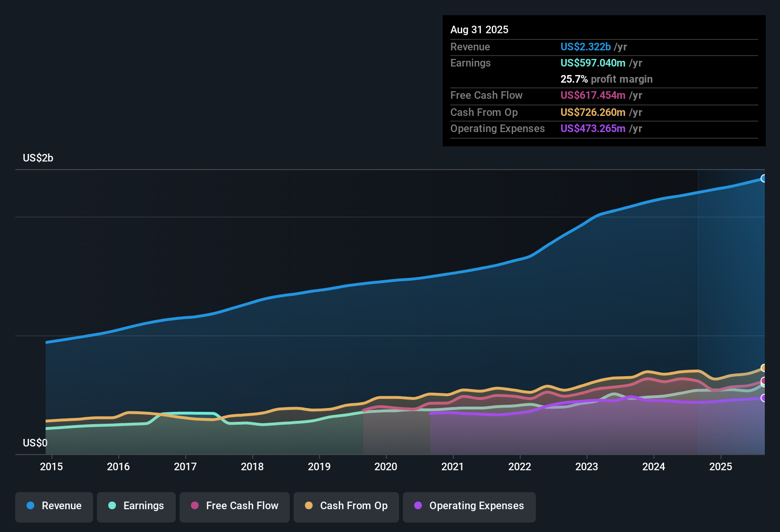Toggle the Revenue series via its legend pill
Image resolution: width=780 pixels, height=532 pixels.
(x=54, y=506)
